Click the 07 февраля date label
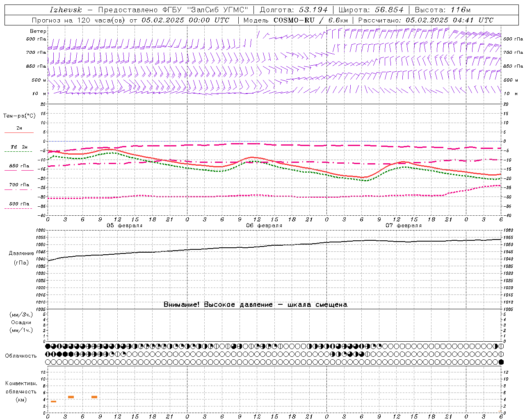Screen dimensions: 525x420 pyautogui.click(x=404, y=226)
